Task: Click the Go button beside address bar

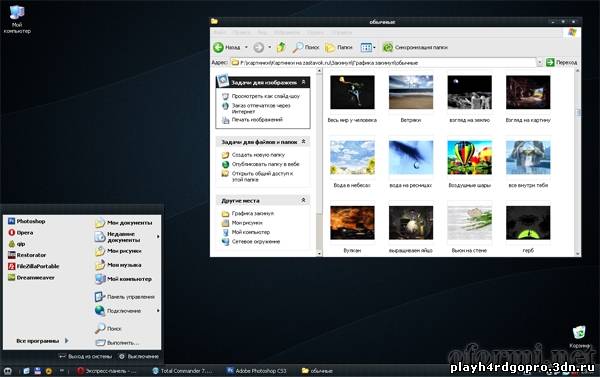Action: [561, 62]
